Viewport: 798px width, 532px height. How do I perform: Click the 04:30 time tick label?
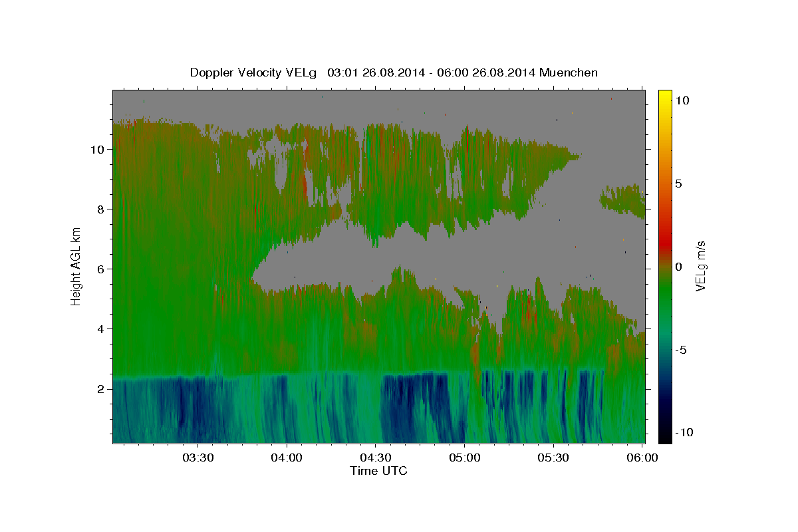click(376, 458)
